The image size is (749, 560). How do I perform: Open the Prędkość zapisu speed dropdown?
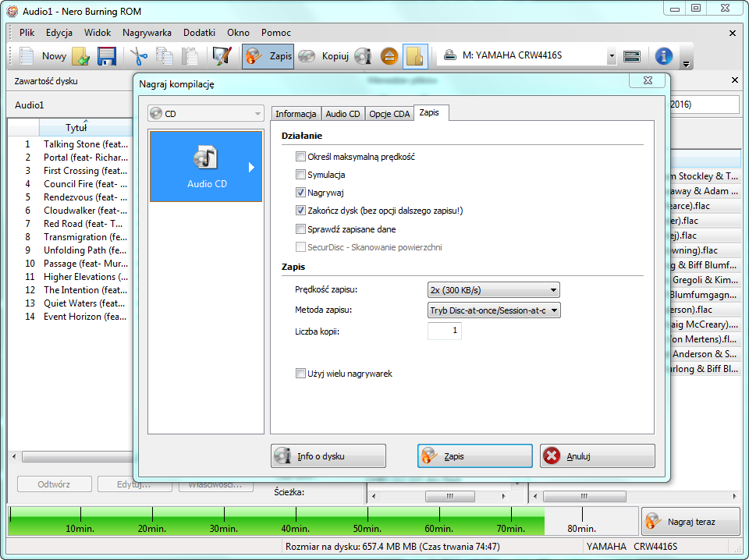(x=493, y=290)
